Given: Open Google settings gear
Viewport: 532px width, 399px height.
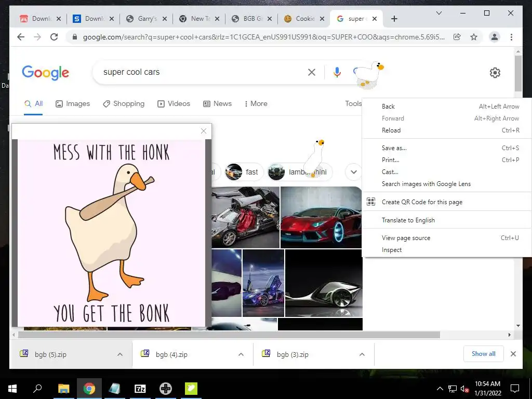Looking at the screenshot, I should coord(495,73).
